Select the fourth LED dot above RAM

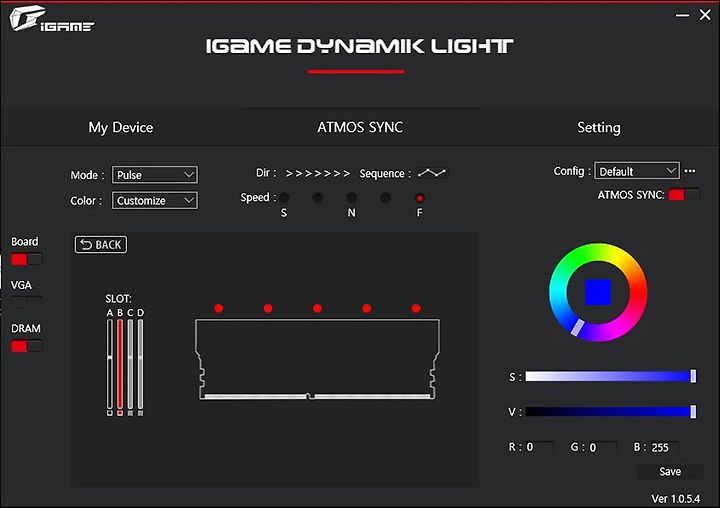pos(366,308)
